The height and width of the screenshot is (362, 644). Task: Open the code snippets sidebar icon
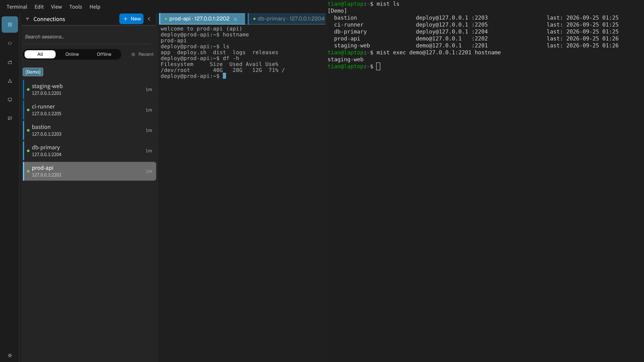click(10, 43)
